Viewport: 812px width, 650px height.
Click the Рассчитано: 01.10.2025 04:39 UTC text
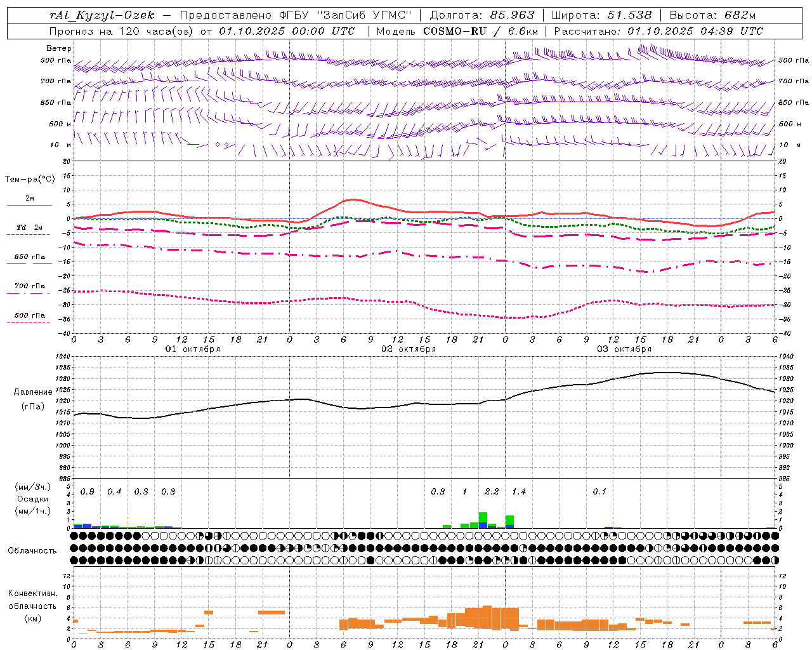tap(658, 31)
